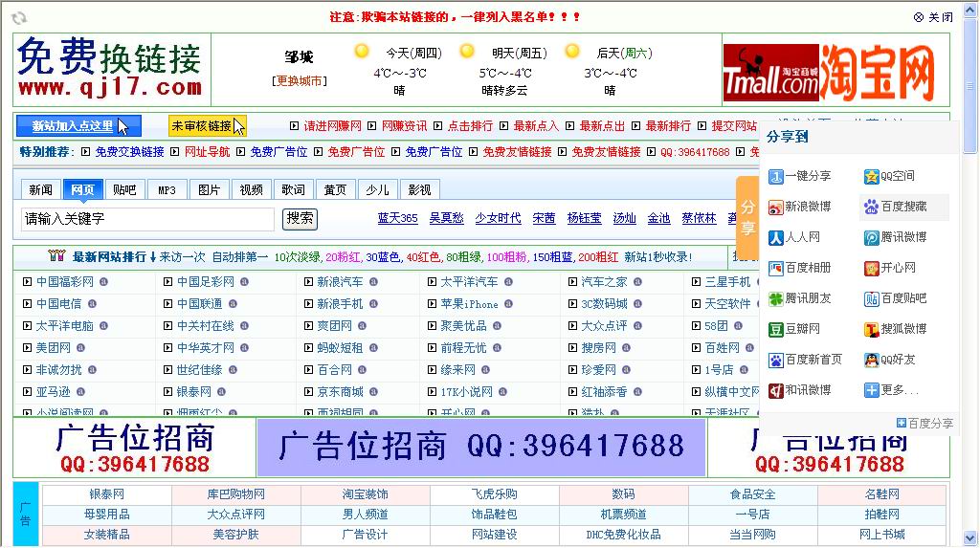This screenshot has height=548, width=980.
Task: Click the 免费换链接 site logo
Action: 110,68
